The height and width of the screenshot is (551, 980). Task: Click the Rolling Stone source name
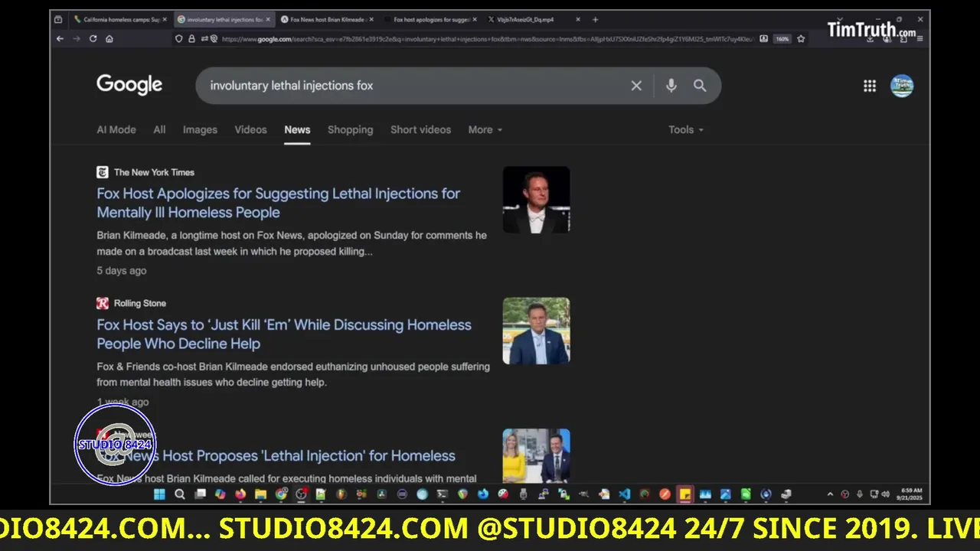coord(140,303)
